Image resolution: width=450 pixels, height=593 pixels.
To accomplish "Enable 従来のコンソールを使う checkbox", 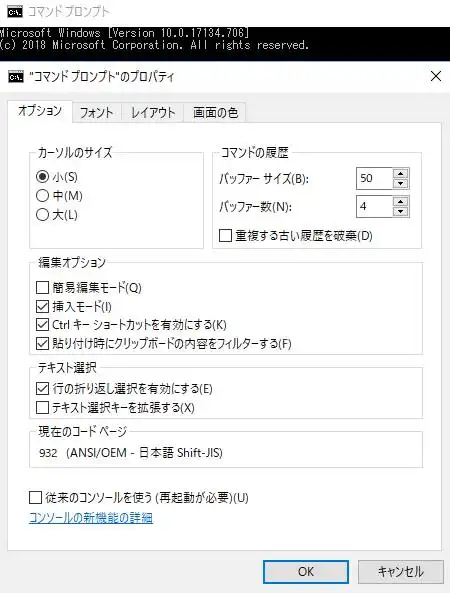I will (x=35, y=497).
